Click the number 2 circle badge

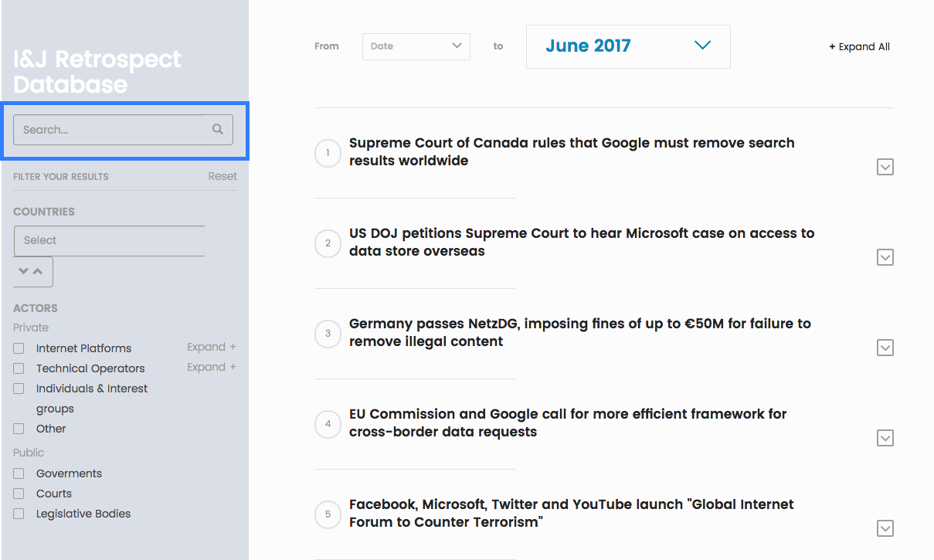[328, 243]
